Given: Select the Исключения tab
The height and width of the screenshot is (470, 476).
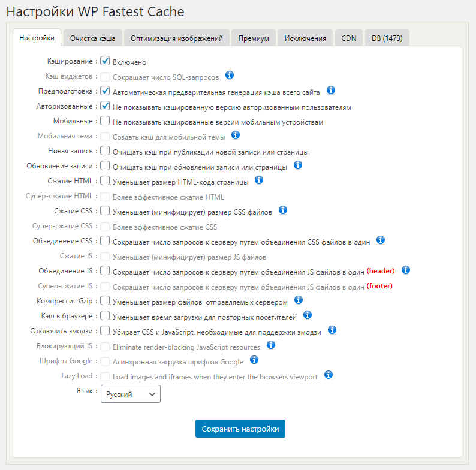Looking at the screenshot, I should tap(305, 38).
